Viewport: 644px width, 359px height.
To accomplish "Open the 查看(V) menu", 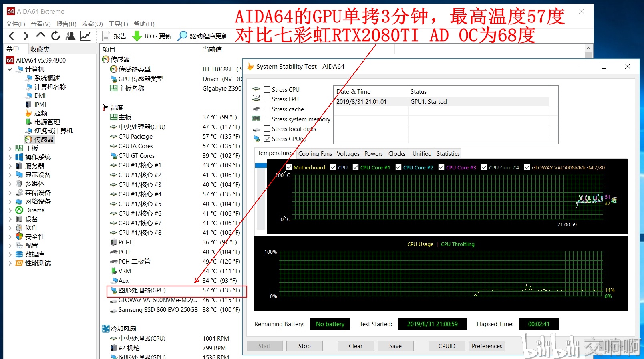I will pyautogui.click(x=41, y=24).
